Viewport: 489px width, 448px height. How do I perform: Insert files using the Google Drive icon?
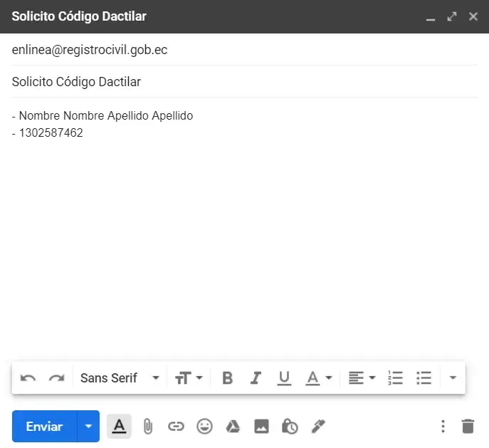(233, 427)
